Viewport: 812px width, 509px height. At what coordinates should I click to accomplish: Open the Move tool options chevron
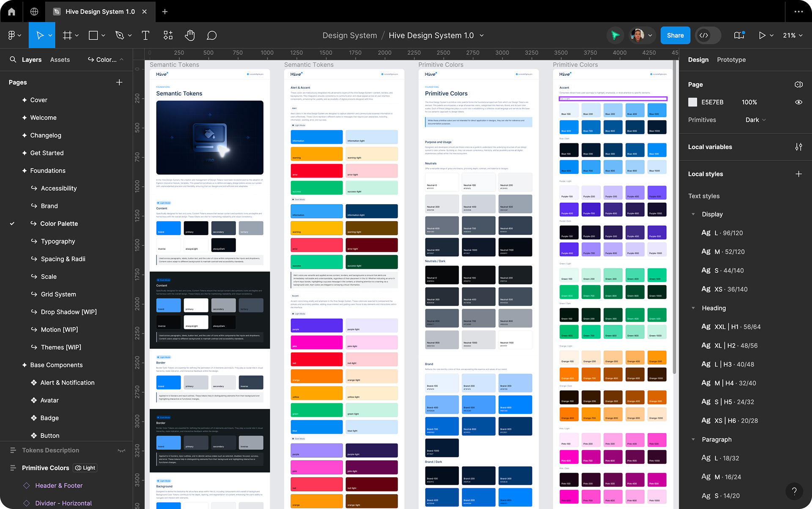click(x=50, y=36)
